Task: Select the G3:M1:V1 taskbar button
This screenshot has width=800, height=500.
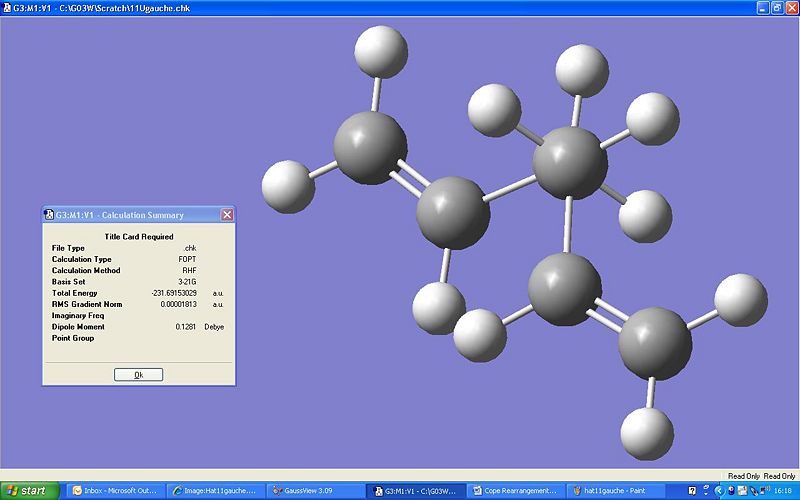Action: tap(416, 491)
